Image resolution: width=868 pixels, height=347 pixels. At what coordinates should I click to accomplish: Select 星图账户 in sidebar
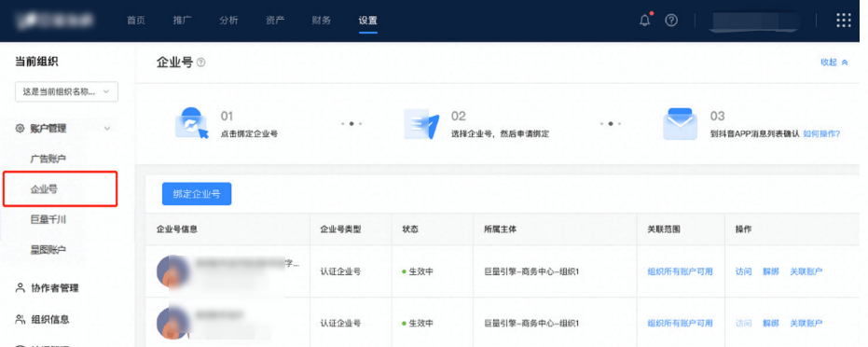tap(48, 250)
